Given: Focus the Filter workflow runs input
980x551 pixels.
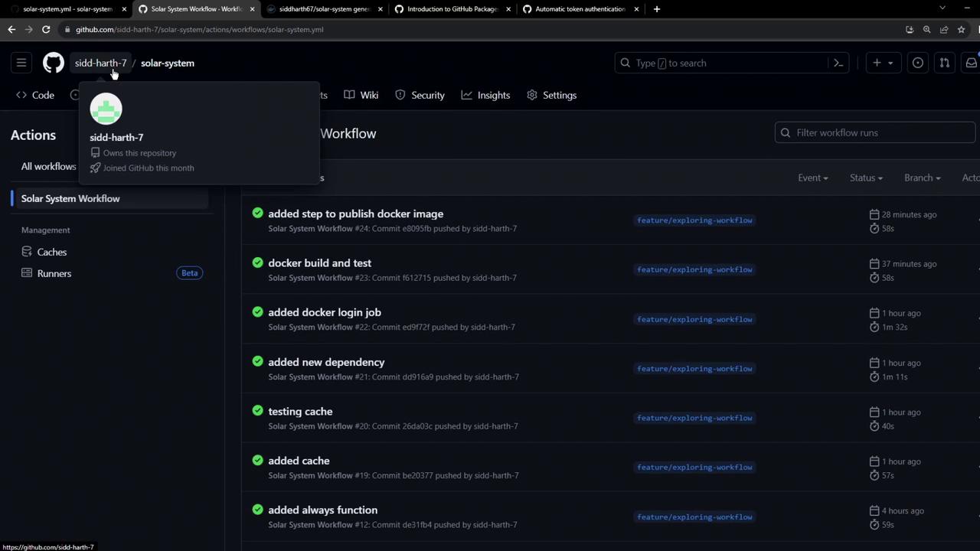Looking at the screenshot, I should [x=875, y=132].
